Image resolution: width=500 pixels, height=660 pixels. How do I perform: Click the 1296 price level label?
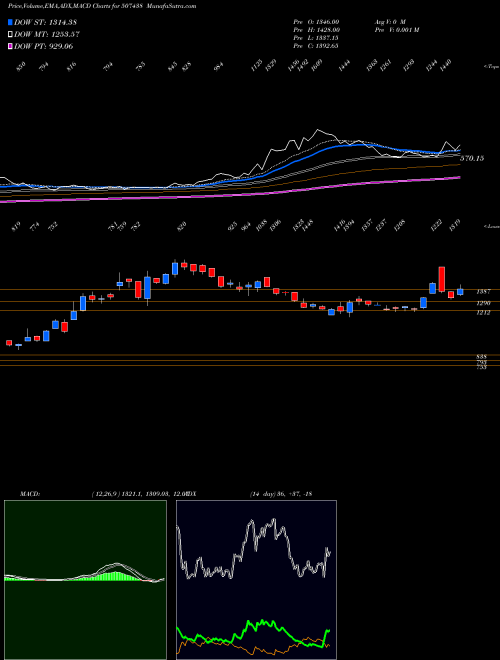(483, 303)
